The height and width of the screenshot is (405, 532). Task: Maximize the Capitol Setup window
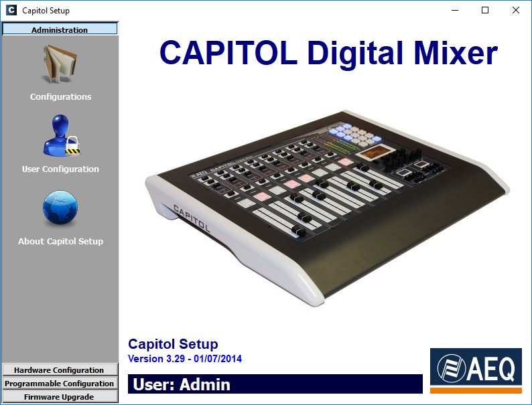485,10
